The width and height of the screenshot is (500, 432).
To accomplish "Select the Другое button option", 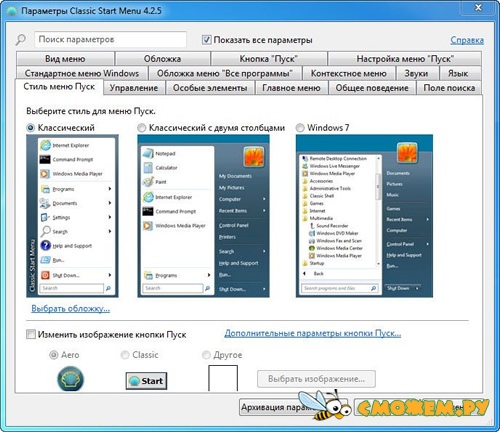I will 206,355.
